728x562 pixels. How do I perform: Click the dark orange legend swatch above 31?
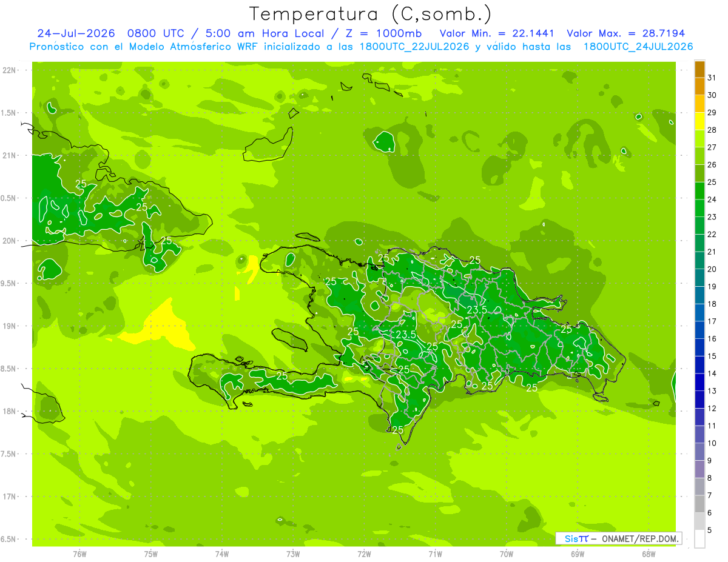tap(699, 69)
